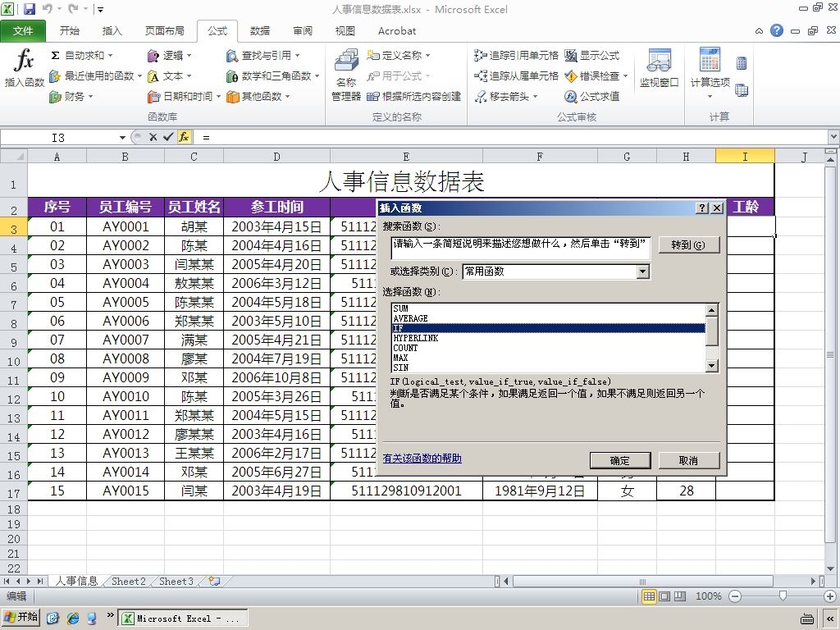
Task: Switch to the Insert (插入) tab
Action: point(112,31)
